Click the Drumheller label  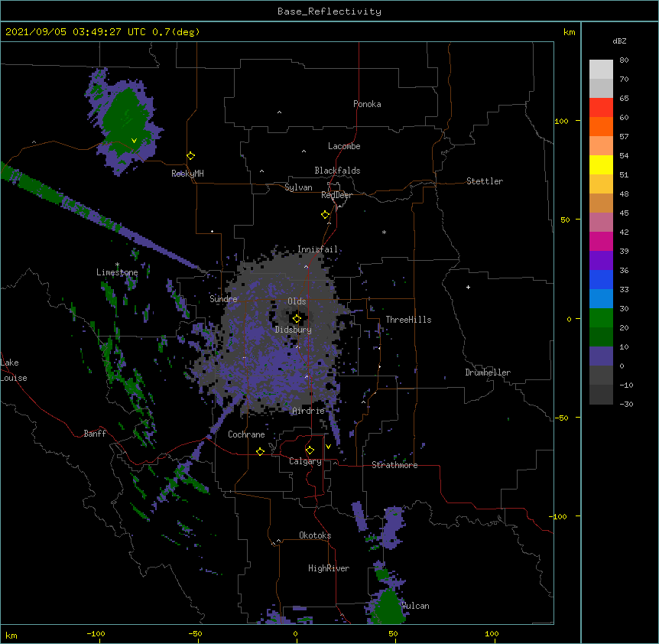point(488,372)
